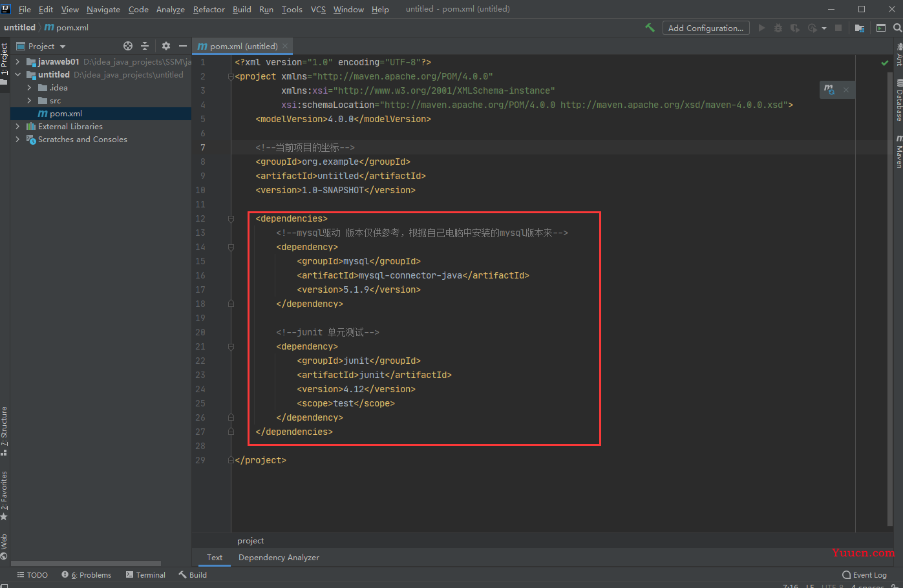Open the Event Log
Viewport: 903px width, 588px height.
[865, 574]
